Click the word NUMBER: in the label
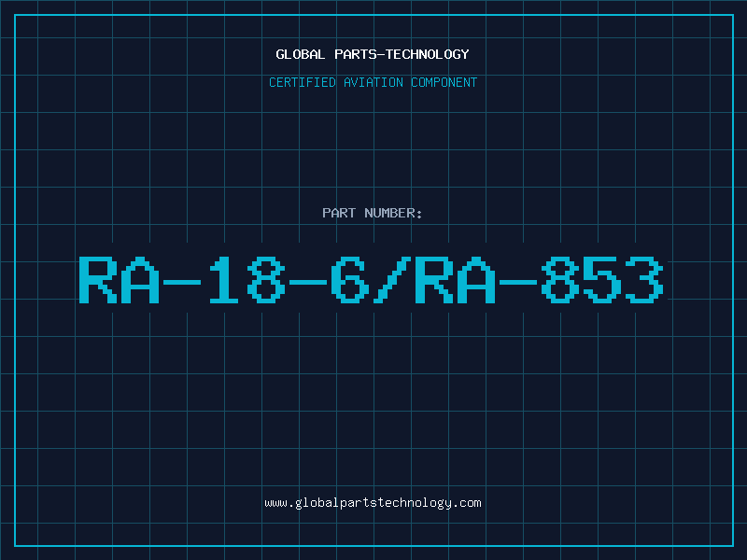 coord(393,213)
